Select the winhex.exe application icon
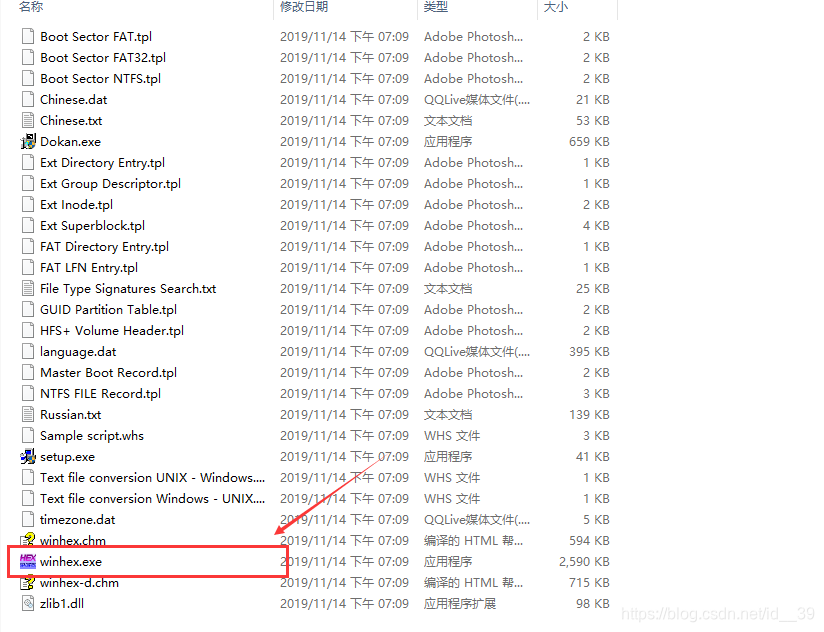 [x=28, y=561]
